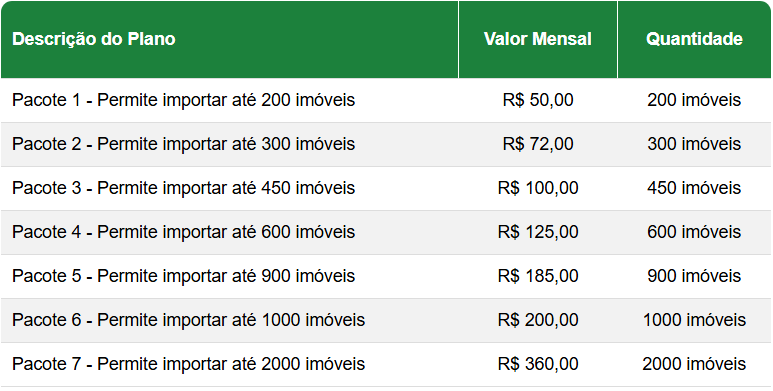Click the 200 imóveis quantity cell
Screen dimensions: 773x391
coord(694,100)
